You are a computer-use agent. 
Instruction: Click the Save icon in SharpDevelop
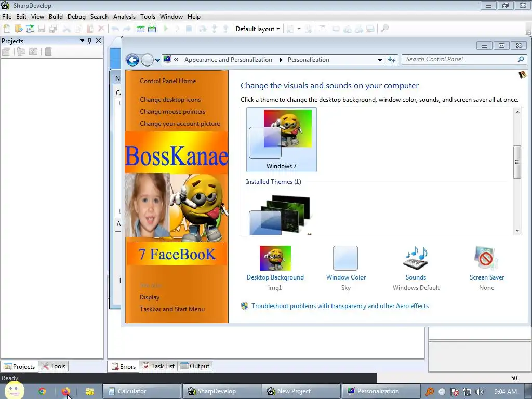[42, 29]
